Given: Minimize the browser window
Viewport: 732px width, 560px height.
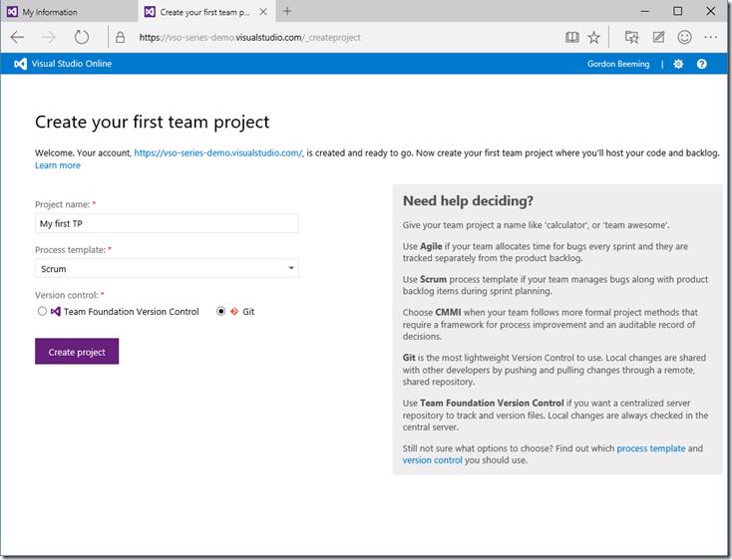Looking at the screenshot, I should click(x=645, y=11).
